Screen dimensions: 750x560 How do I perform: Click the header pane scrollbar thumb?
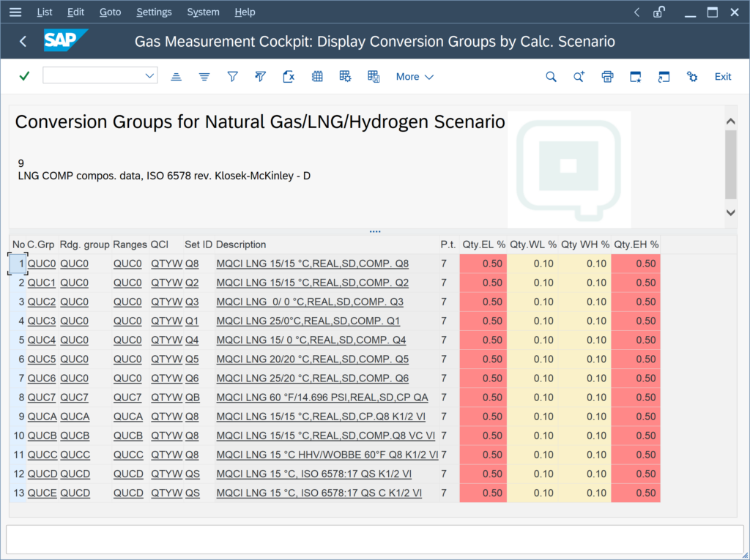click(x=731, y=165)
